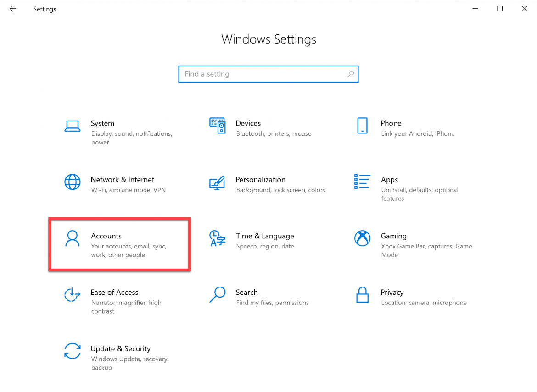Go back using the arrow in title bar

tap(12, 9)
